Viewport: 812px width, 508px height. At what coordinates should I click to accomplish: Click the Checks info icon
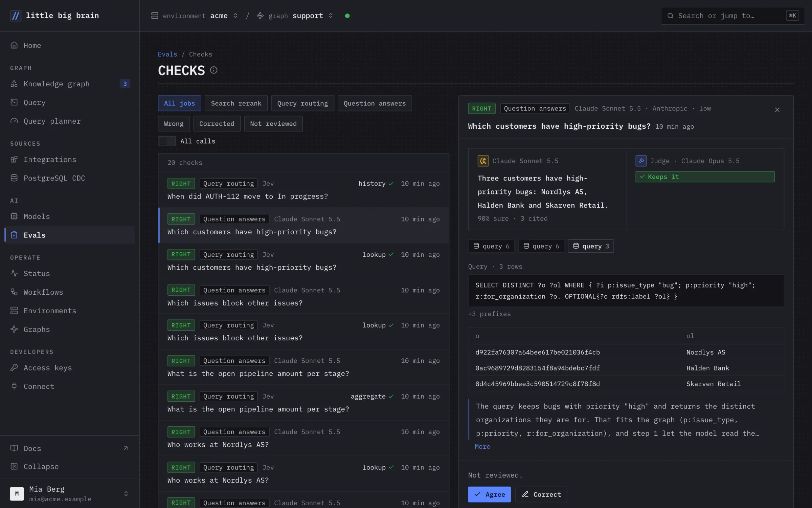point(213,70)
